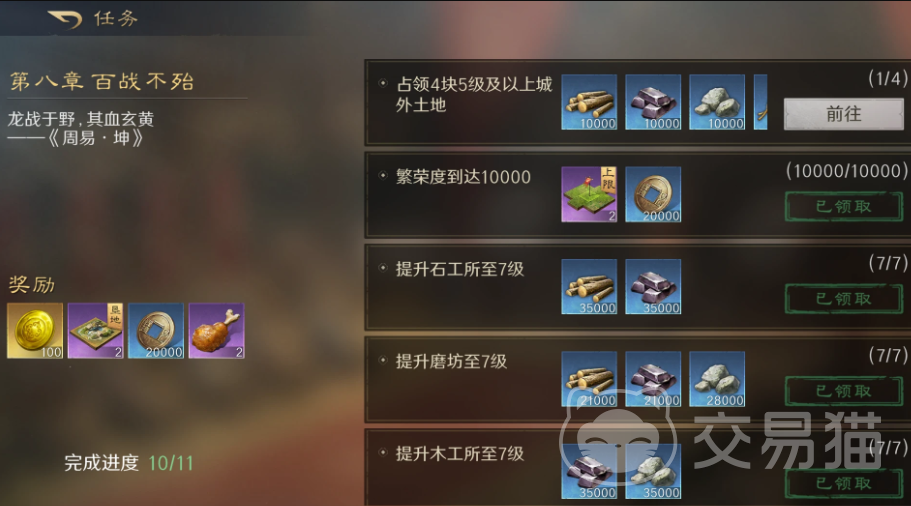The width and height of the screenshot is (911, 506).
Task: Tap the iron 10000 reward in first quest
Action: coord(653,102)
